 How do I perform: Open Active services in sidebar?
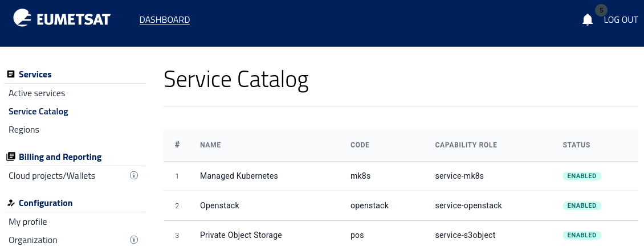pyautogui.click(x=37, y=93)
